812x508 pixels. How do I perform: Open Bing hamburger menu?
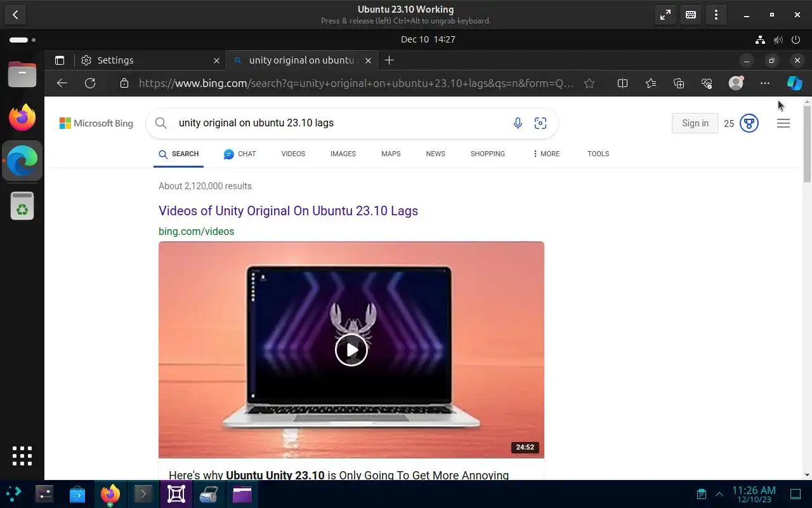[783, 123]
